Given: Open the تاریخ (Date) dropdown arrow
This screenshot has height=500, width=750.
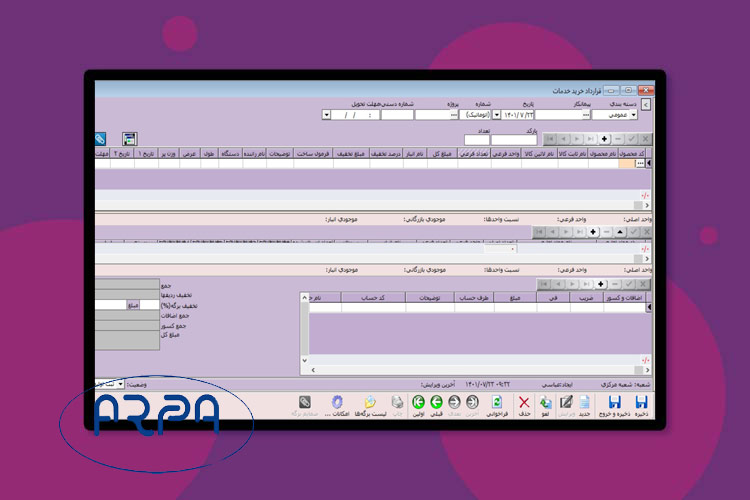Looking at the screenshot, I should [x=497, y=114].
